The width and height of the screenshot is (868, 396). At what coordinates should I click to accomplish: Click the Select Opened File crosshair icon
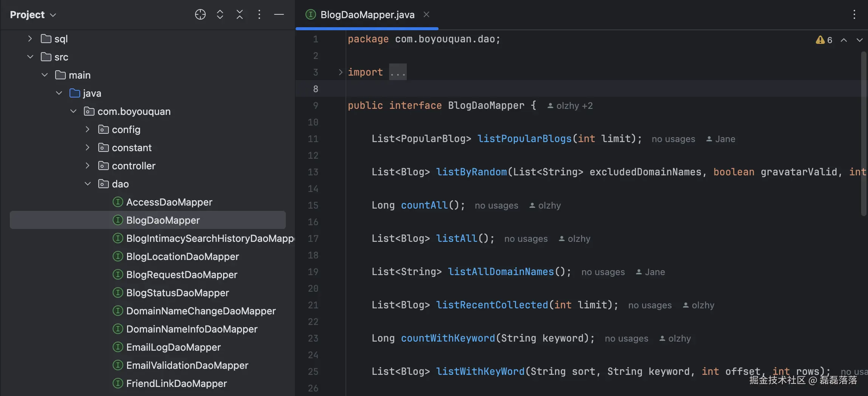click(x=200, y=15)
